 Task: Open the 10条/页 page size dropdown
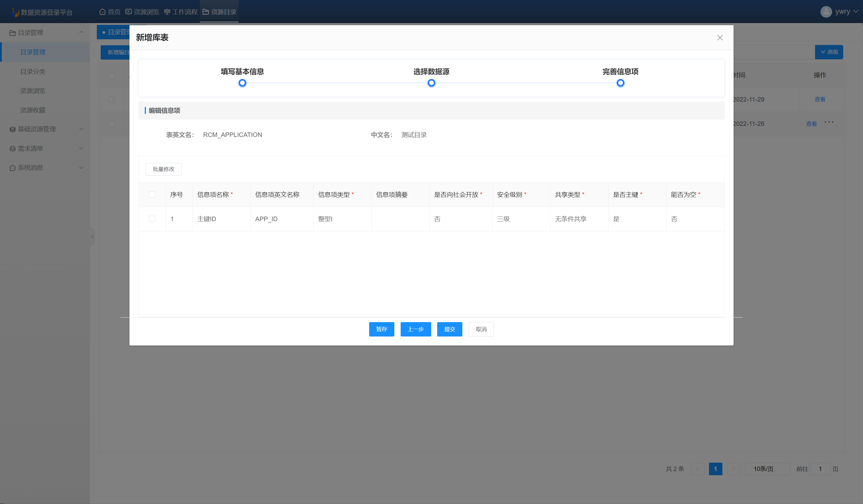point(767,469)
